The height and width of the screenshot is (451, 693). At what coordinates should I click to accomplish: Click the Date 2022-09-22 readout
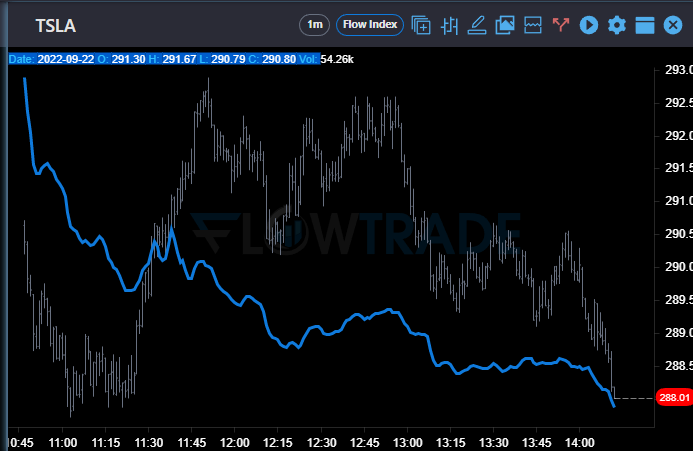coord(51,59)
